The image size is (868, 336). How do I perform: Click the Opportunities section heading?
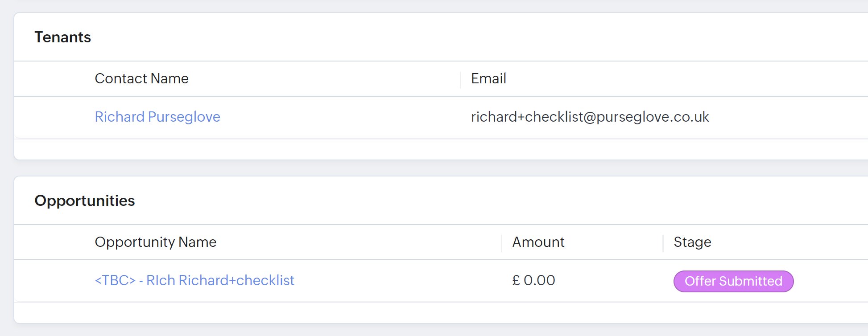coord(85,201)
